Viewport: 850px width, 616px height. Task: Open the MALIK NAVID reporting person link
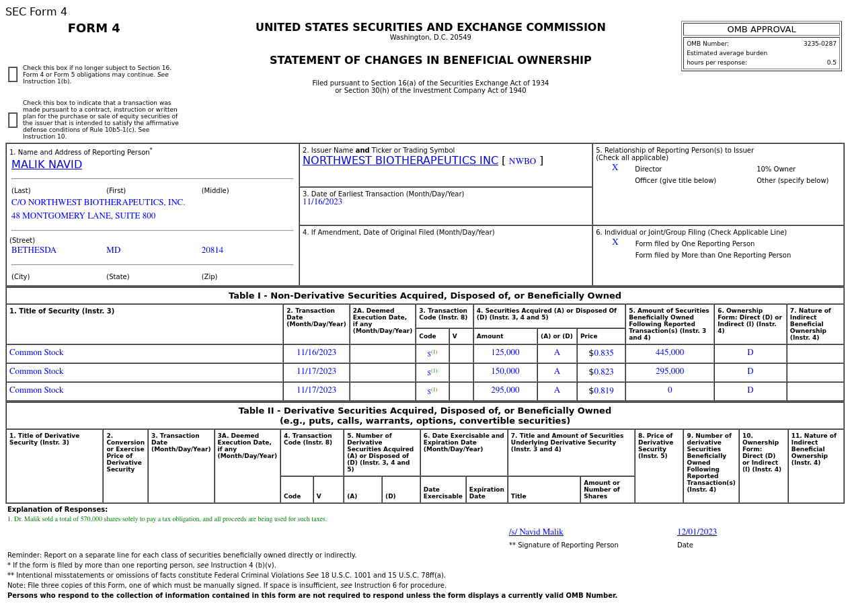tap(46, 165)
